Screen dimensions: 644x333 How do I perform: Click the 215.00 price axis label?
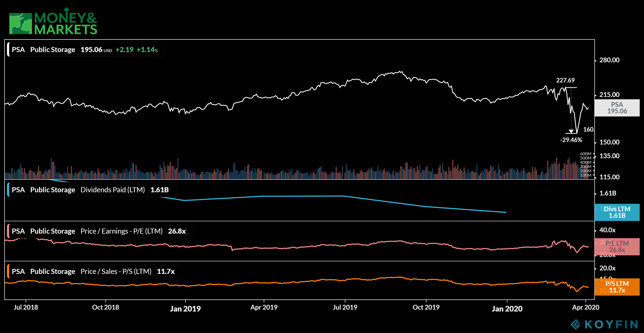pyautogui.click(x=609, y=95)
